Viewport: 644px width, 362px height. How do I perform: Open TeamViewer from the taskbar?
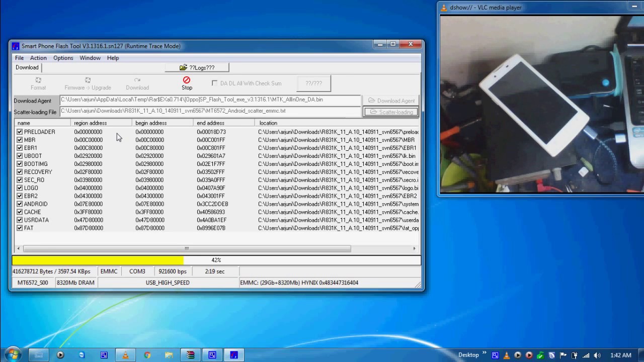point(82,355)
